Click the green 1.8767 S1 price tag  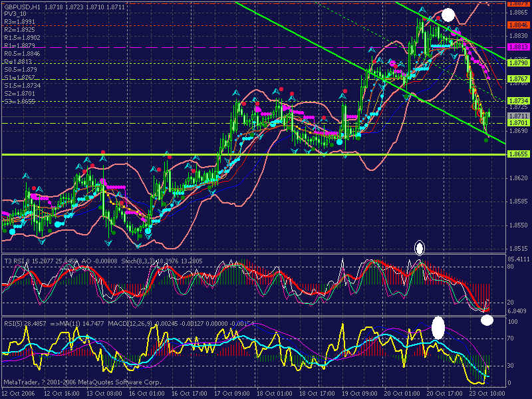point(518,79)
